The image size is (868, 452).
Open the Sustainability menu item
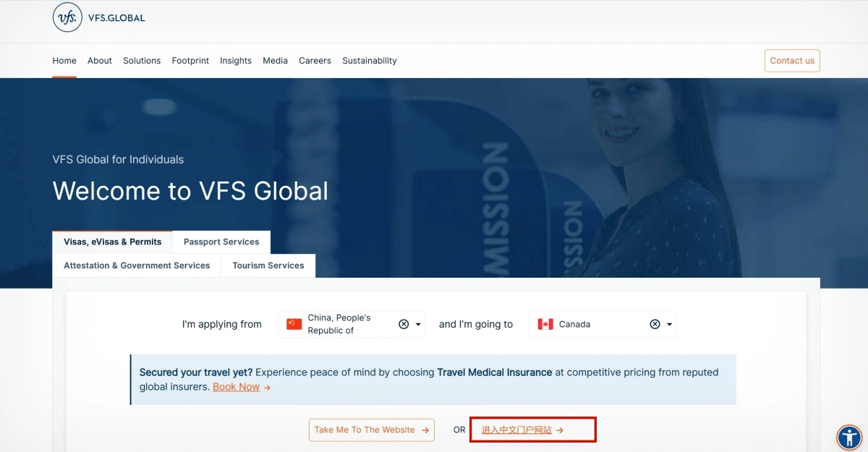370,61
